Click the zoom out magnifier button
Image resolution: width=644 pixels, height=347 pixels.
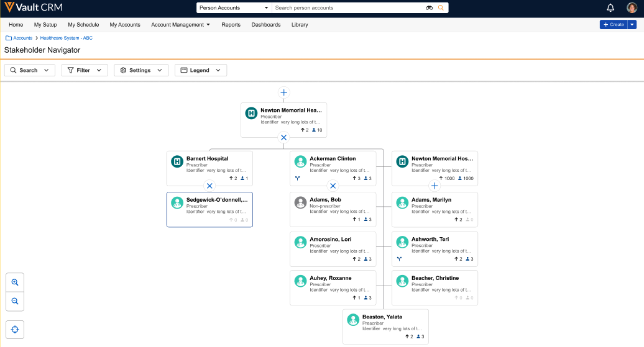pyautogui.click(x=15, y=301)
